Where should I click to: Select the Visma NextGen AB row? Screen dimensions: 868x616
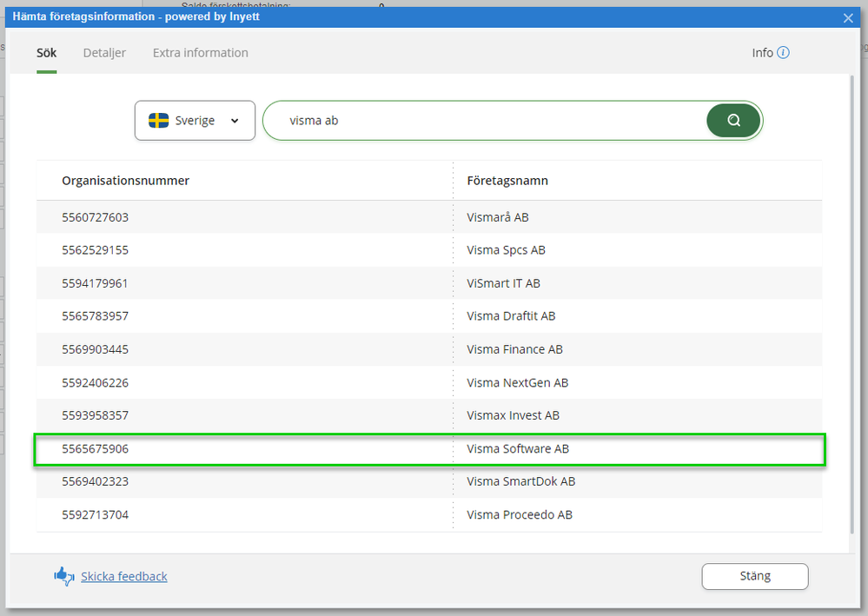(x=429, y=382)
